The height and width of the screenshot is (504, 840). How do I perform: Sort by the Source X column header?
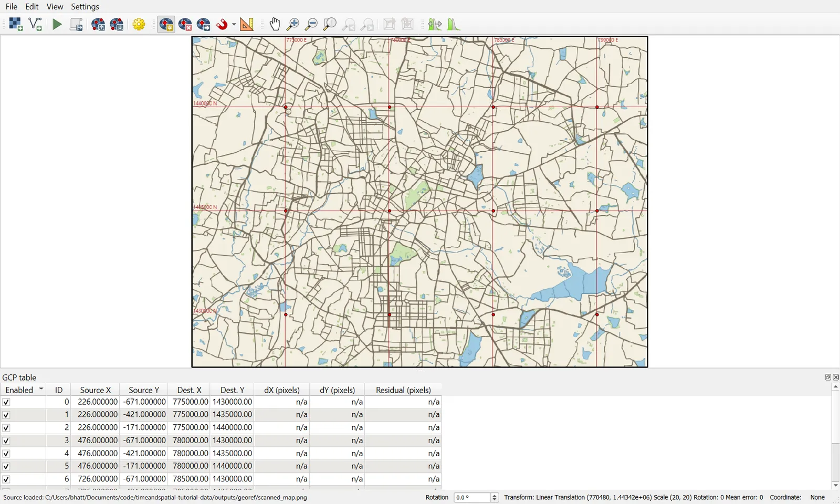95,390
